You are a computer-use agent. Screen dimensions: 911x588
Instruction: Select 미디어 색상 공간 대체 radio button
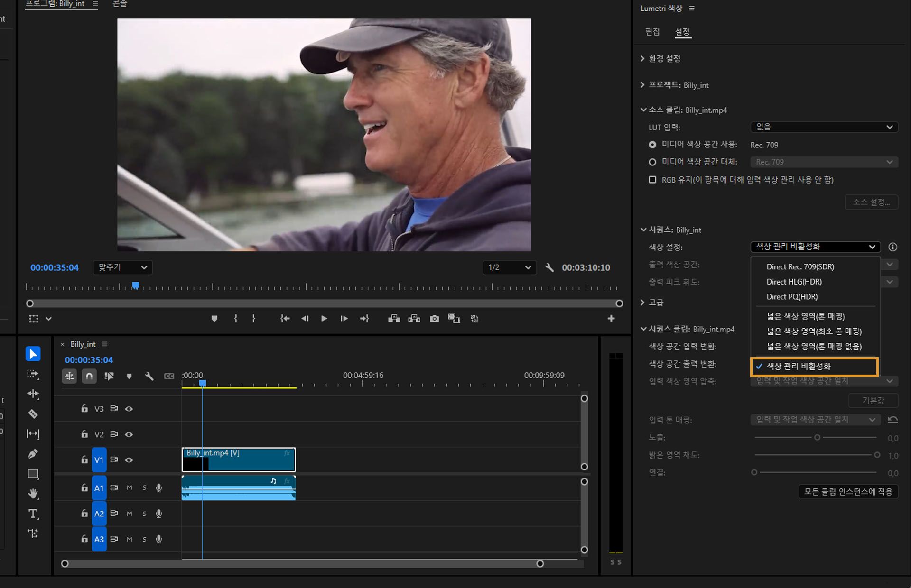(652, 162)
